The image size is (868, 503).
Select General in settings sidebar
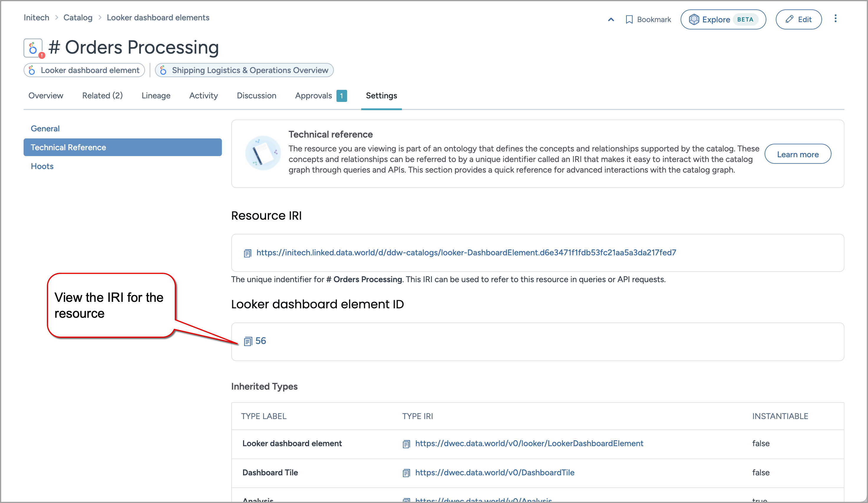[45, 129]
